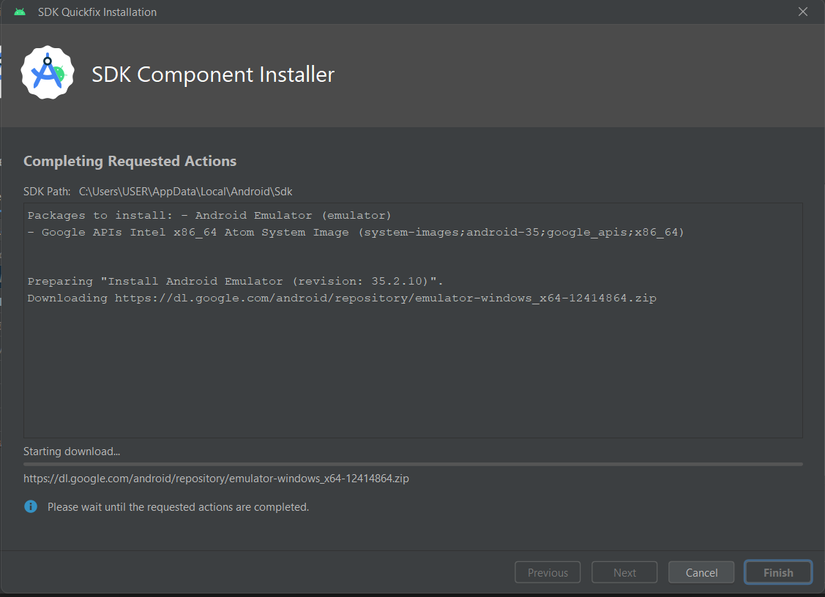825x597 pixels.
Task: Select the Android robot graphic on the header
Action: point(47,73)
